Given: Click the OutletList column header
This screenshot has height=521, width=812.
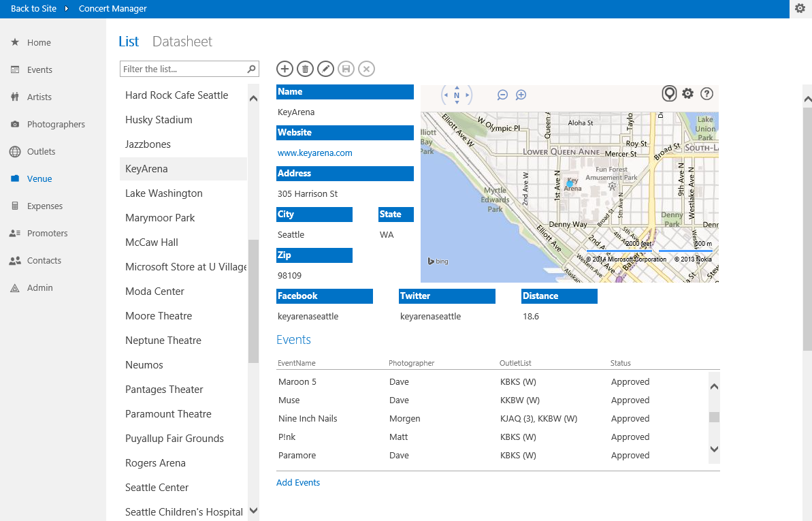Looking at the screenshot, I should (x=515, y=364).
